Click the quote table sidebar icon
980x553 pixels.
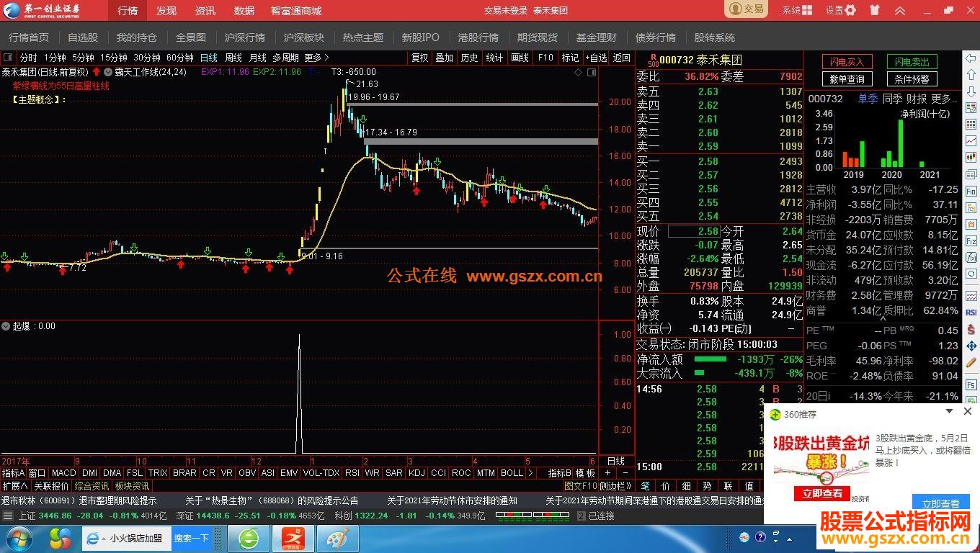click(971, 125)
